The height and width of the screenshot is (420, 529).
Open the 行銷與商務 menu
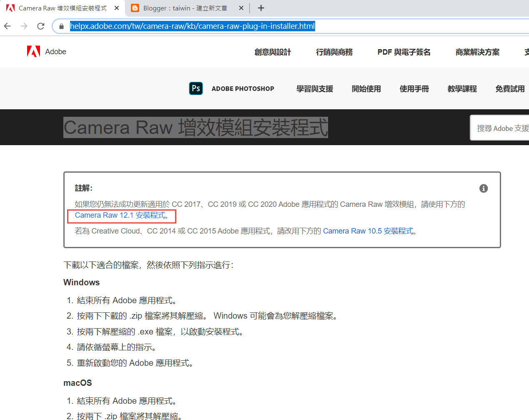pos(334,52)
